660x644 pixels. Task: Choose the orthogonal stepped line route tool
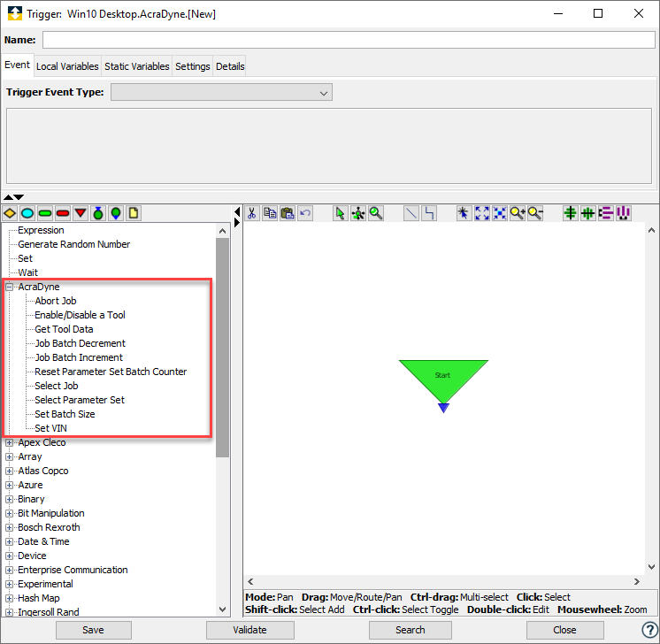click(x=429, y=213)
